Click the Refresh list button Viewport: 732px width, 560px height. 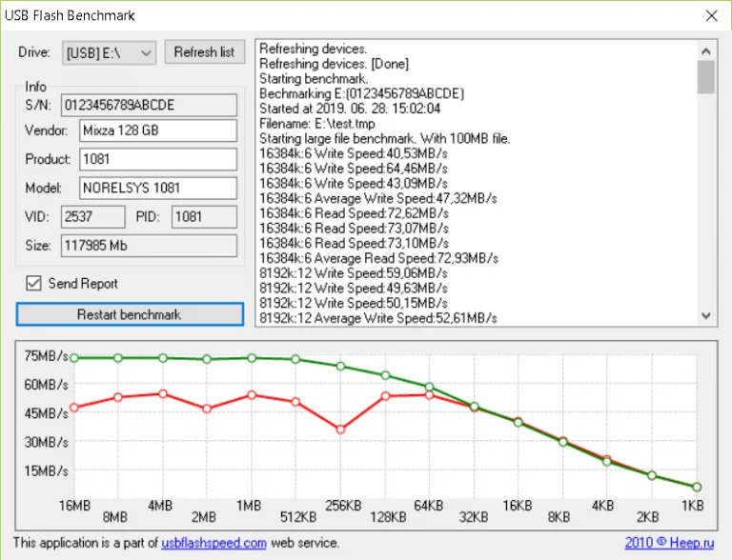[x=205, y=52]
